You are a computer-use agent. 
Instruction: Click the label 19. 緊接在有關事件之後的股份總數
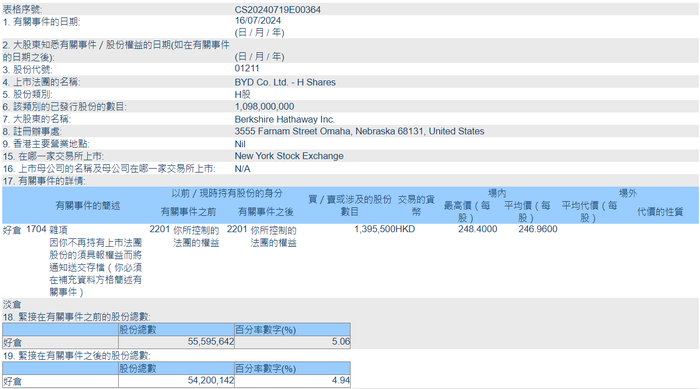[x=76, y=356]
